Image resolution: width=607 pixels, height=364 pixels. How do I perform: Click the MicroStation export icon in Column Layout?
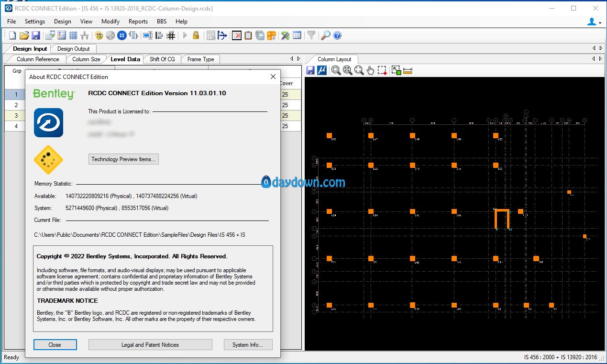coord(322,70)
